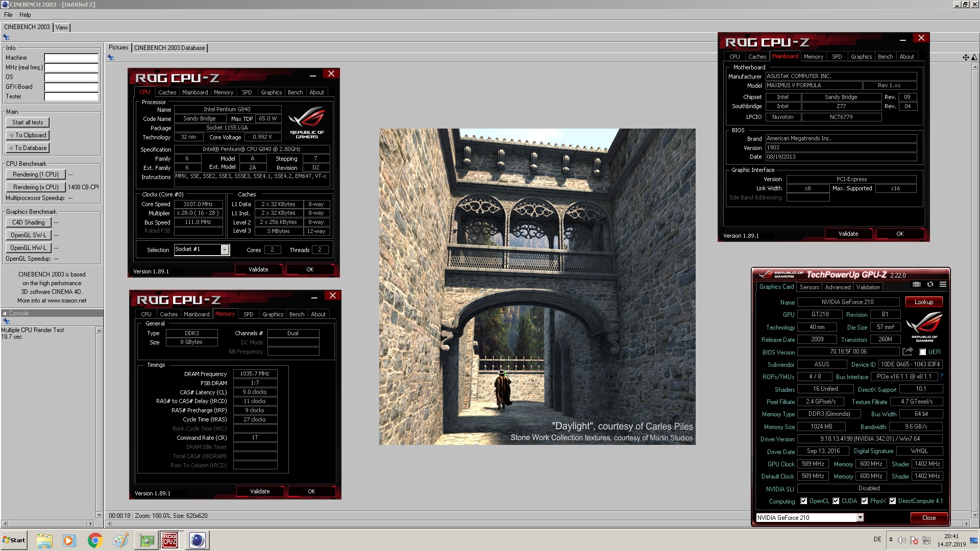This screenshot has width=980, height=551.
Task: Open Paint from the taskbar
Action: pos(120,540)
